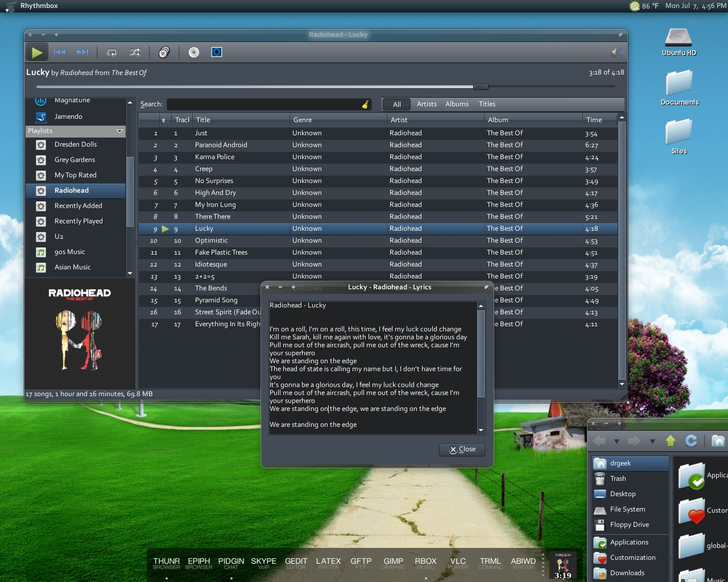Switch search filter to All
728x582 pixels.
pyautogui.click(x=397, y=104)
